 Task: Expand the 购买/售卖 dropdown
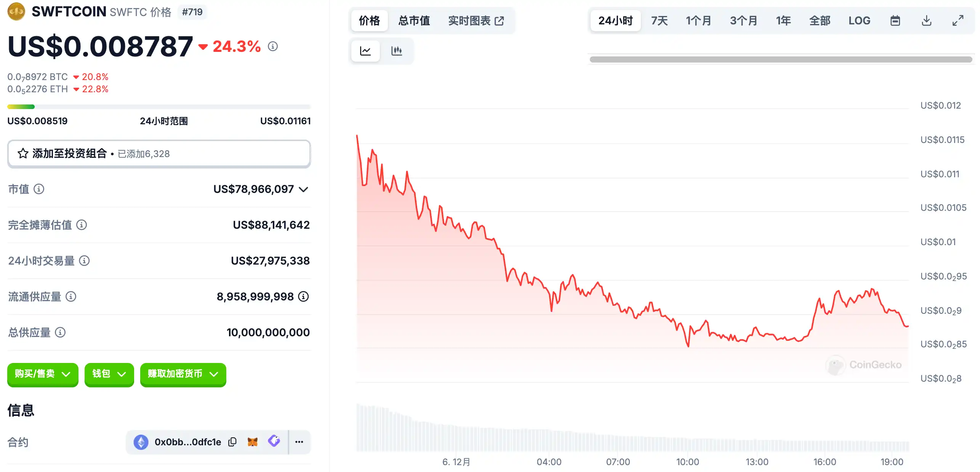click(43, 374)
